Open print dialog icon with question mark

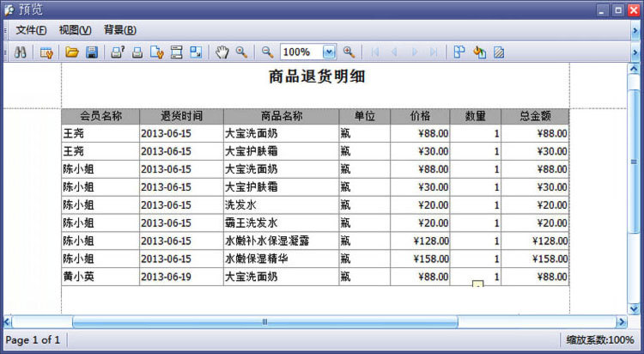[118, 52]
